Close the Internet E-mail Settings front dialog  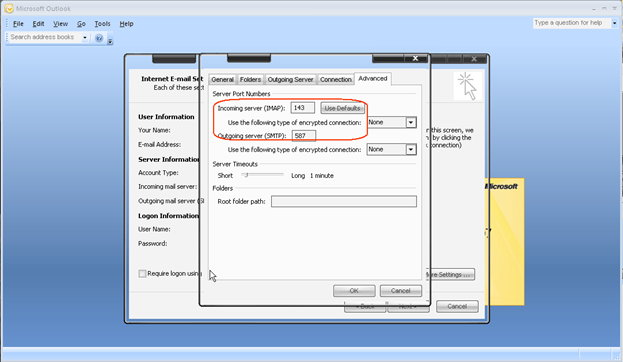point(415,58)
